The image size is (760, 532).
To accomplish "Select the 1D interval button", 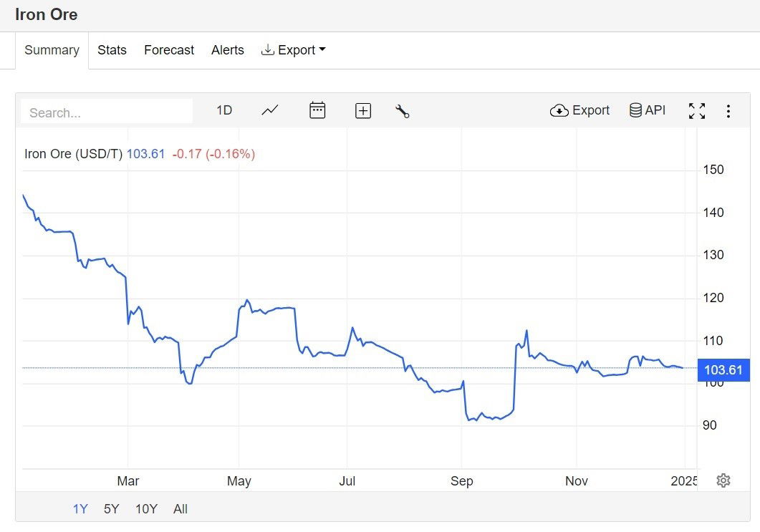I will click(x=224, y=110).
